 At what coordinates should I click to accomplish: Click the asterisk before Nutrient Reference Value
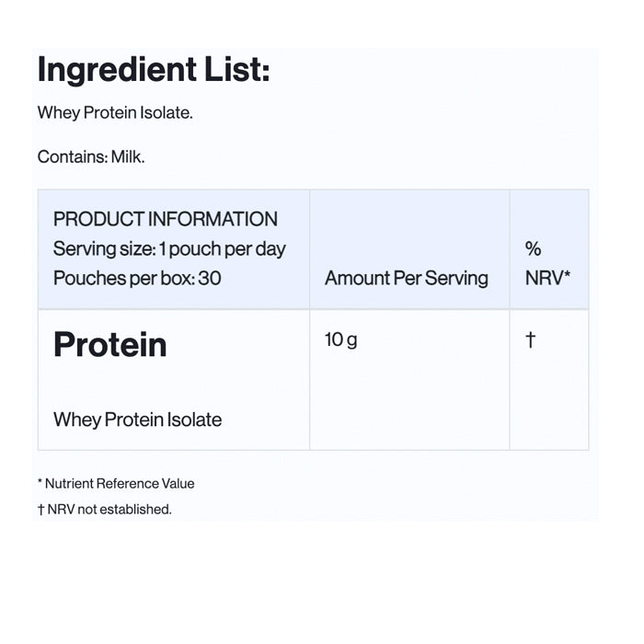coord(40,482)
